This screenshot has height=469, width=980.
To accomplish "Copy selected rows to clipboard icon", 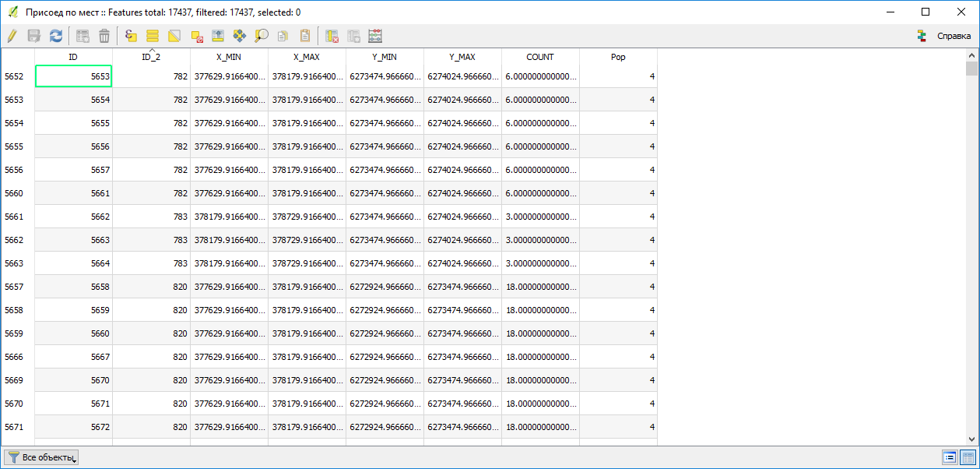I will (x=283, y=36).
